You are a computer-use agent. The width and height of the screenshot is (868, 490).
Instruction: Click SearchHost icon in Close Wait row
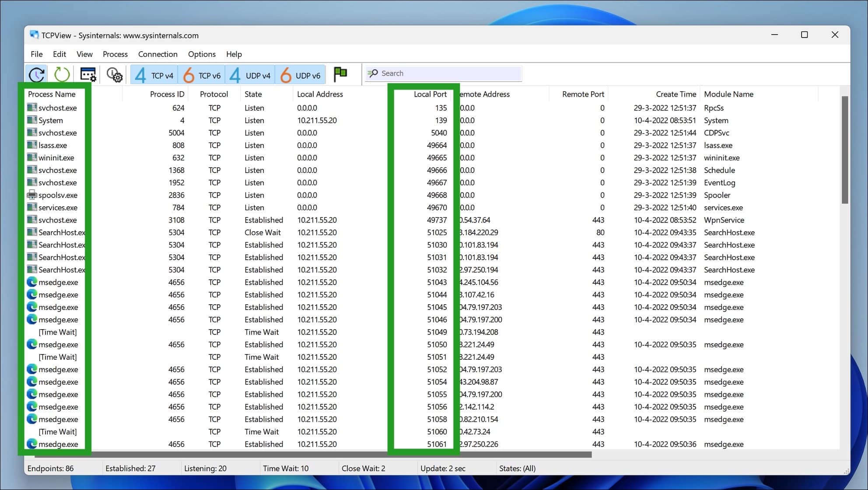click(x=32, y=232)
